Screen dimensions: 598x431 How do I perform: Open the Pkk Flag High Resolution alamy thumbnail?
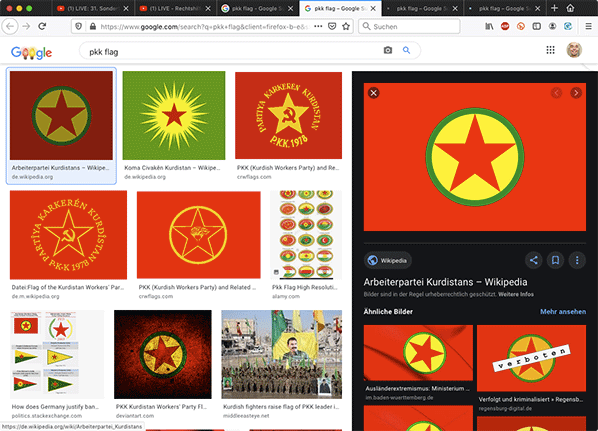(306, 235)
